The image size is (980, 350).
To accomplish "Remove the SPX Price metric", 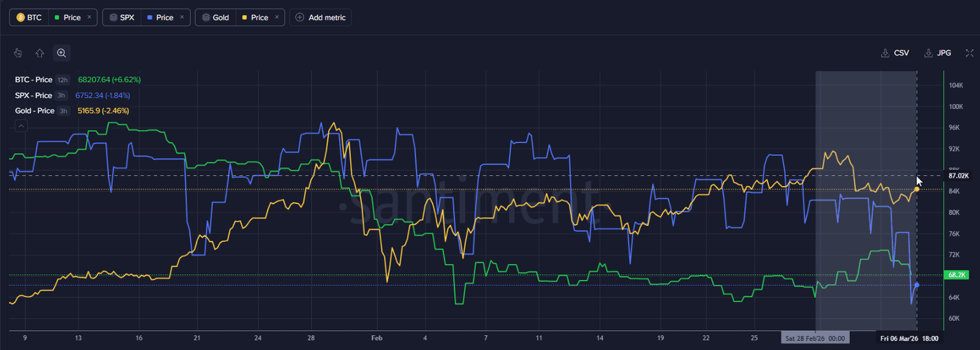I will click(182, 17).
